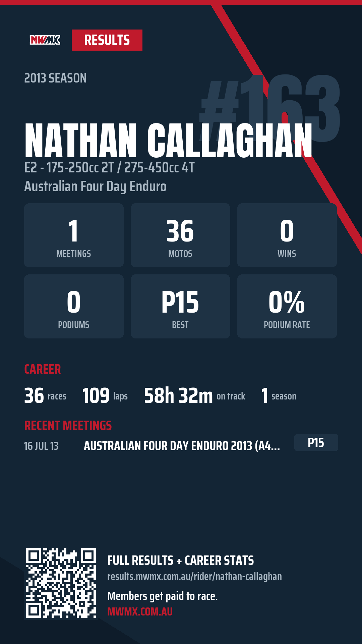Visit MWMX.COM.AU link

tap(140, 612)
